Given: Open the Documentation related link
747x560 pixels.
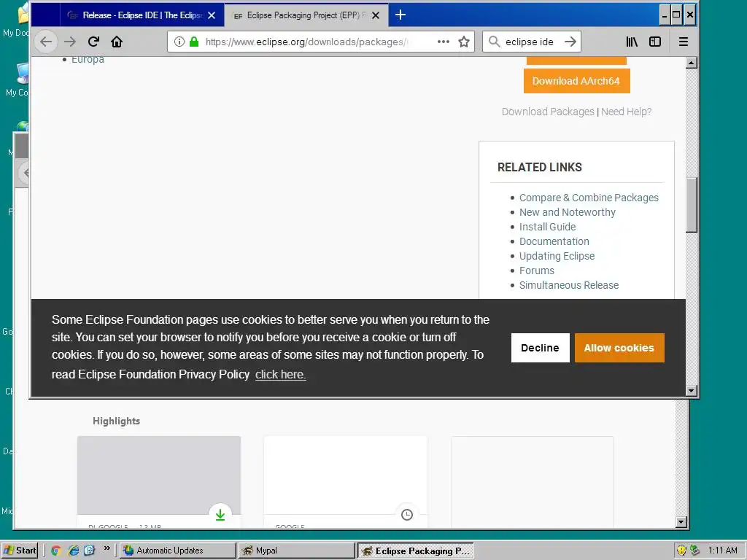Looking at the screenshot, I should 554,241.
